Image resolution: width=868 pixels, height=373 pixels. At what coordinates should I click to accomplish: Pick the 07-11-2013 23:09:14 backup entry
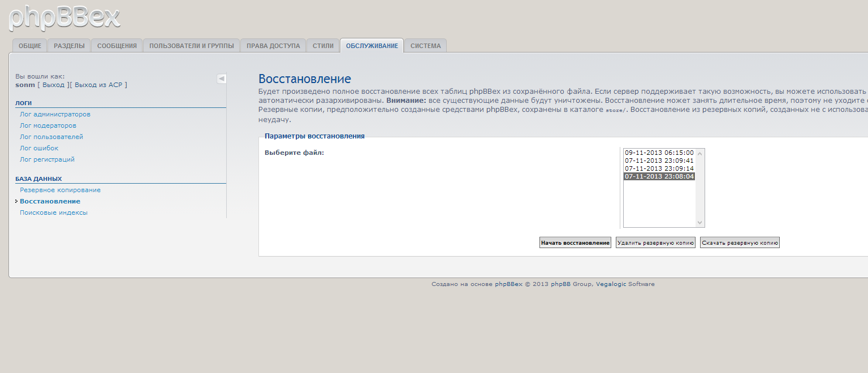659,168
